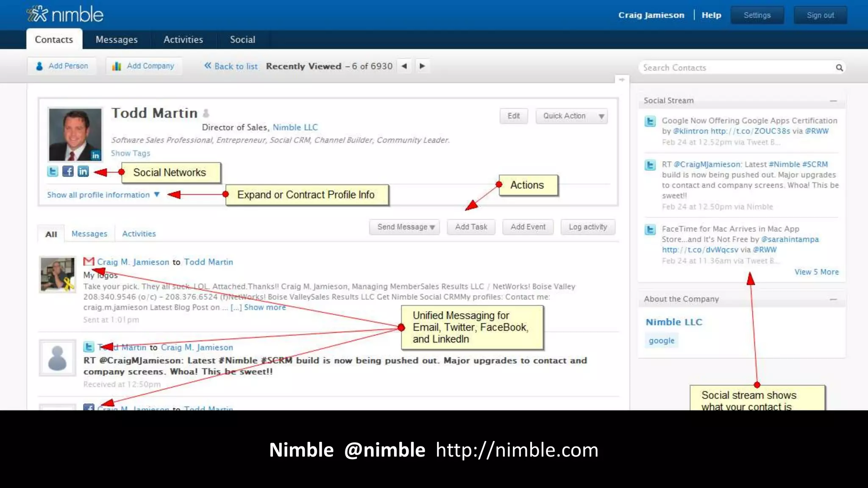Click Sign out

pos(820,15)
